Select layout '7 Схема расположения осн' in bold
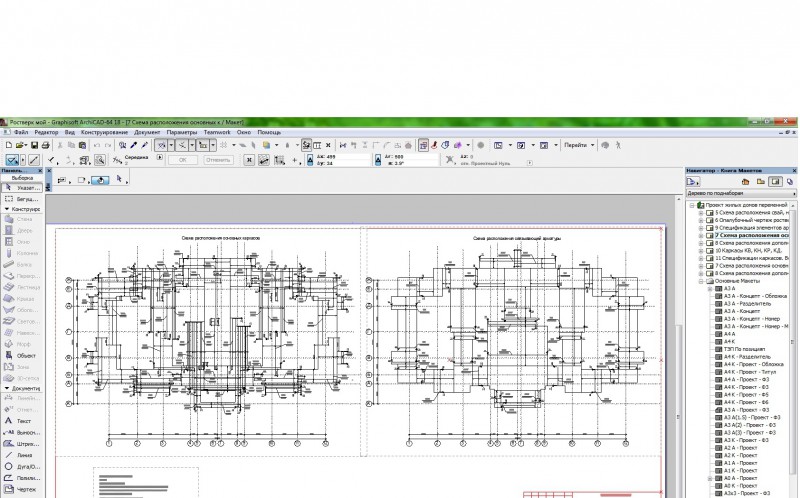The width and height of the screenshot is (800, 498). (751, 236)
